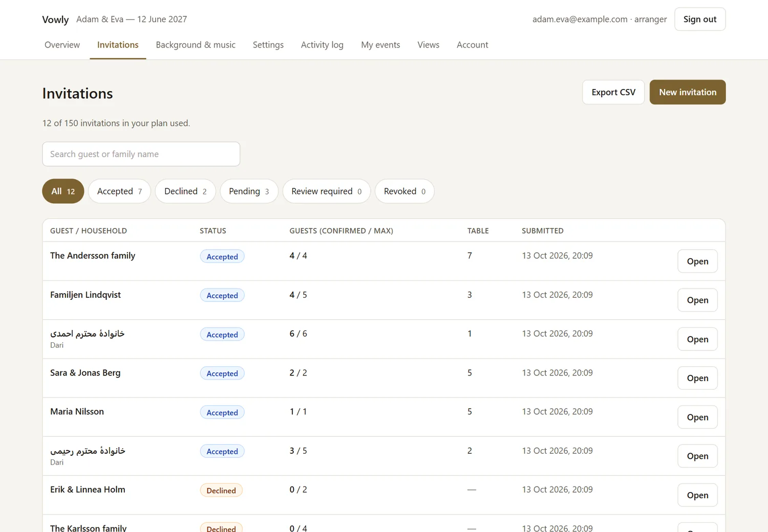Open Familjen Lindqvist invitation

[697, 300]
